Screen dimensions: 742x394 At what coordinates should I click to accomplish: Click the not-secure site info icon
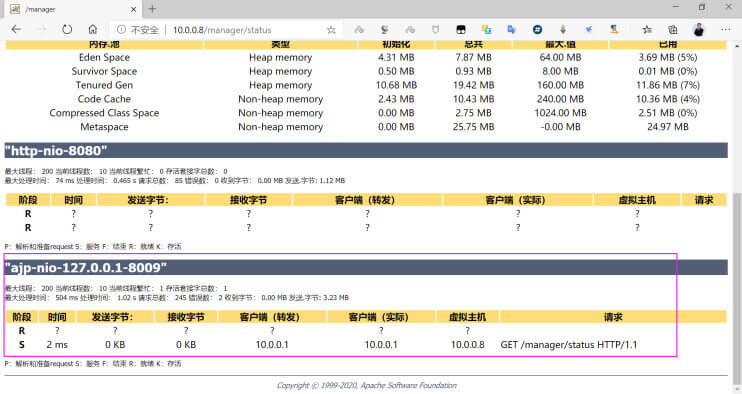[x=121, y=30]
